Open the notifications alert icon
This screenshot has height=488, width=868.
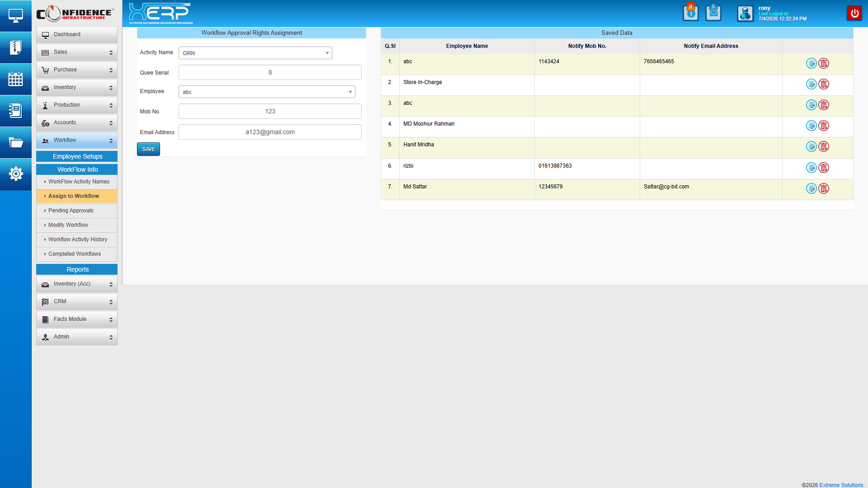690,13
